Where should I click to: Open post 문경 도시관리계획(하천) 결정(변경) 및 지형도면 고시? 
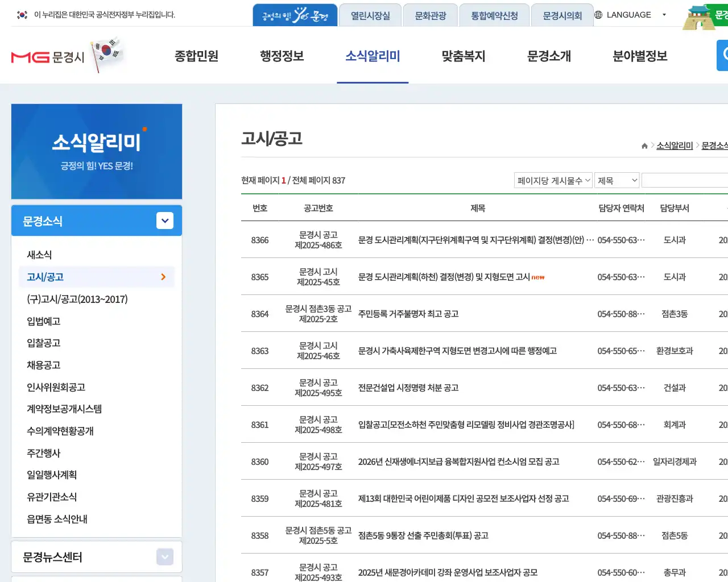point(444,277)
